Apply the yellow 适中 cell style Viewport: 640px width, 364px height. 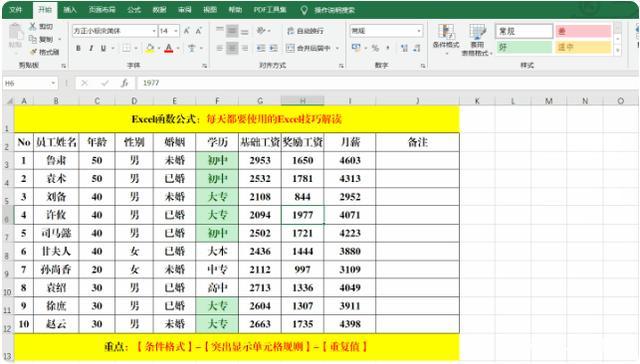click(583, 47)
